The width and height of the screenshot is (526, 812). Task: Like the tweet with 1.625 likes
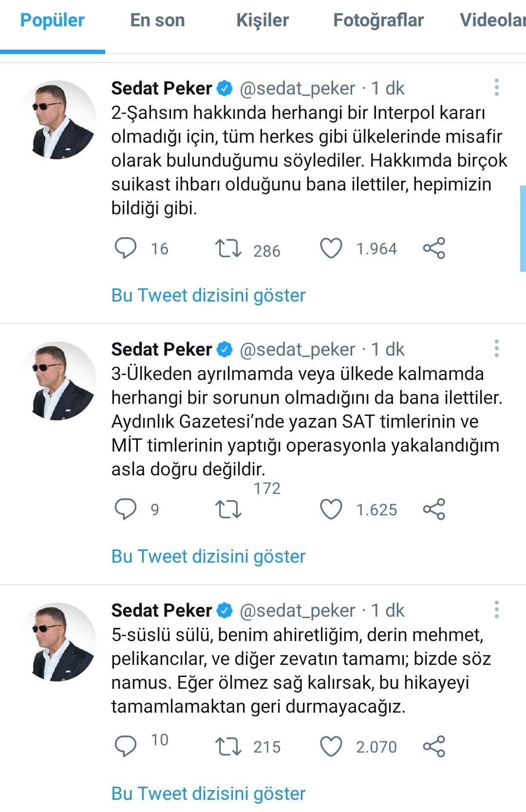331,509
